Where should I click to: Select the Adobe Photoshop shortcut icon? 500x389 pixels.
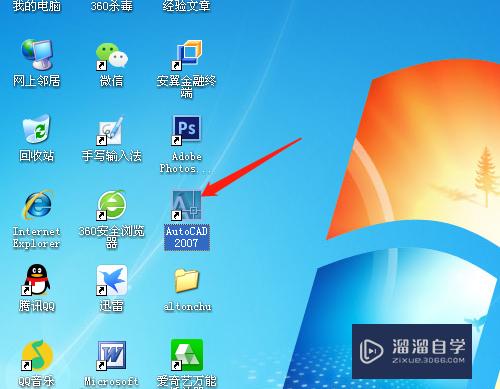[186, 130]
